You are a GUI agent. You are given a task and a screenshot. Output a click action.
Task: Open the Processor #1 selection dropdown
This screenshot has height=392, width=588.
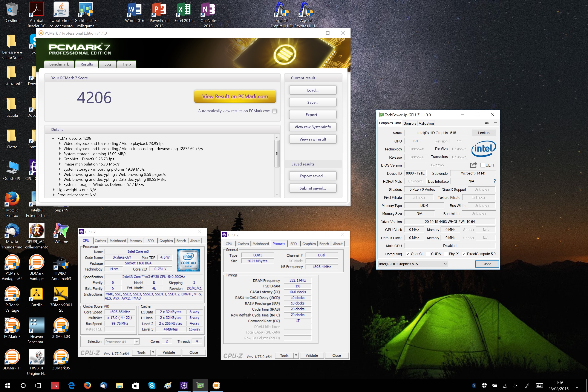(122, 341)
